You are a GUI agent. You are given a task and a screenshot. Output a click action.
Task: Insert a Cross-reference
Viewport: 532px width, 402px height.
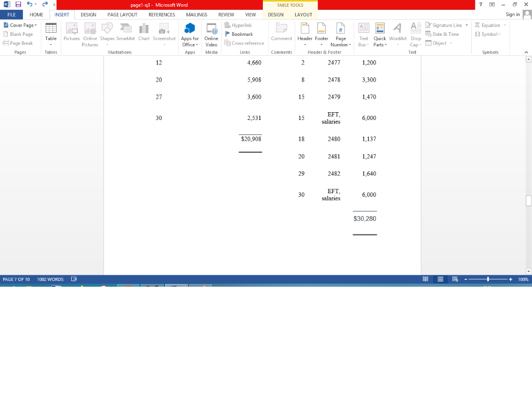245,43
